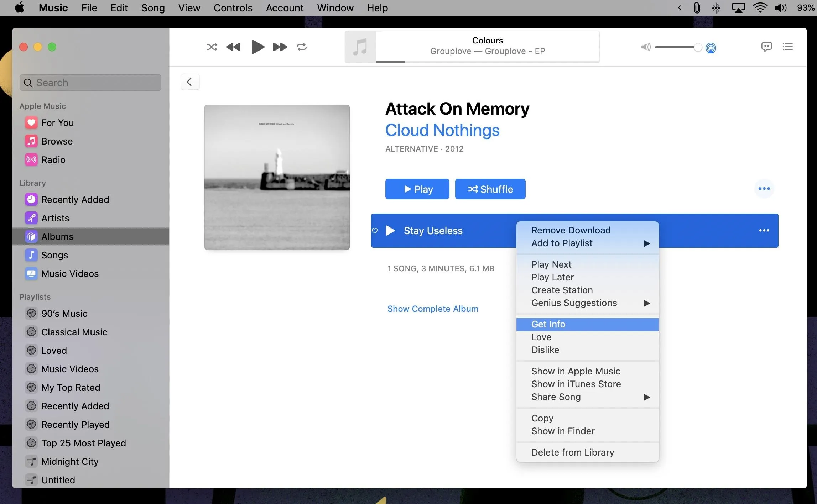Click the now playing artwork placeholder

(x=360, y=47)
